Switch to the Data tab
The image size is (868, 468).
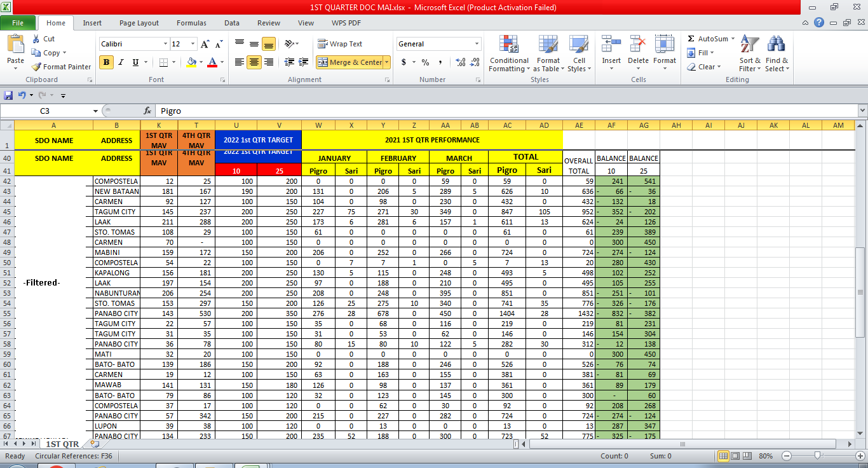tap(232, 23)
